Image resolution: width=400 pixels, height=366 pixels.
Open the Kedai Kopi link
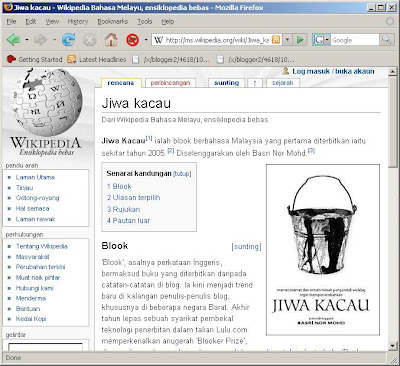(31, 319)
